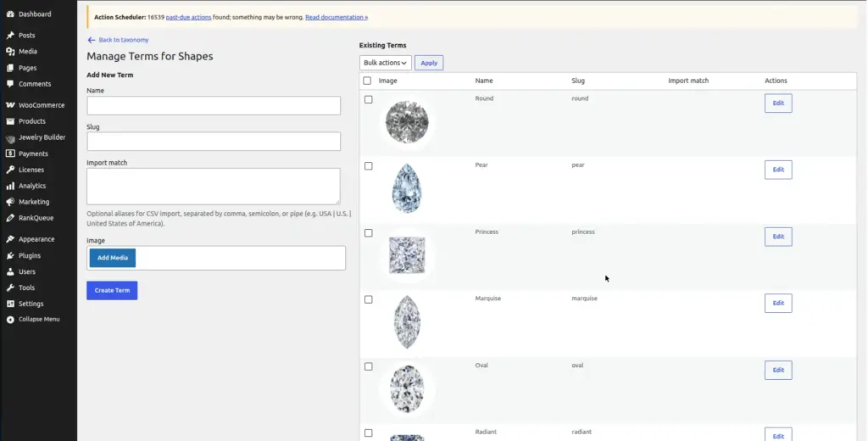Click the Plugins plug icon
Screen dimensions: 868x441
pos(10,255)
